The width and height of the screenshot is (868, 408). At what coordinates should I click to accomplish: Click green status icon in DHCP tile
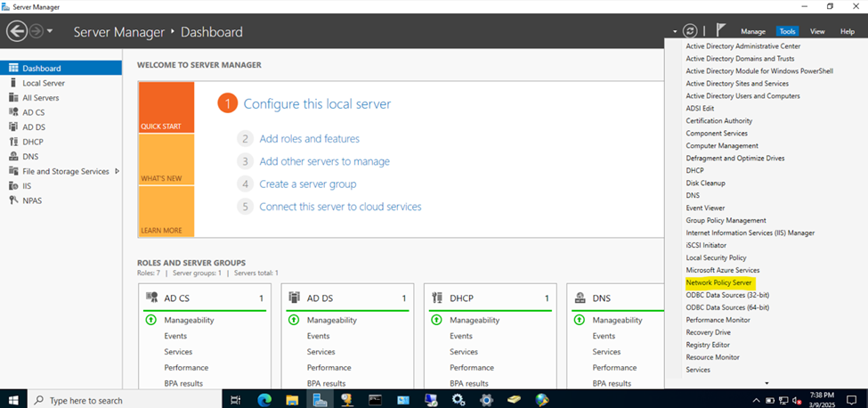tap(437, 320)
